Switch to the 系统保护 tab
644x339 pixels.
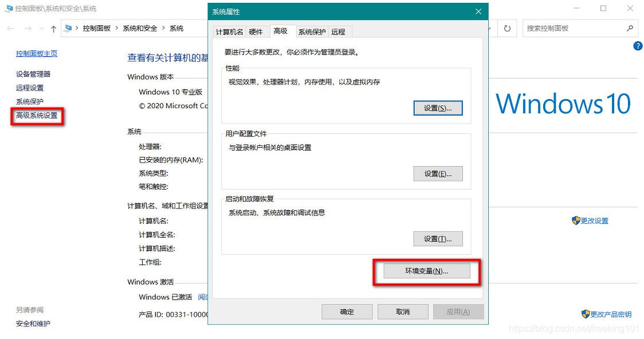[x=312, y=31]
